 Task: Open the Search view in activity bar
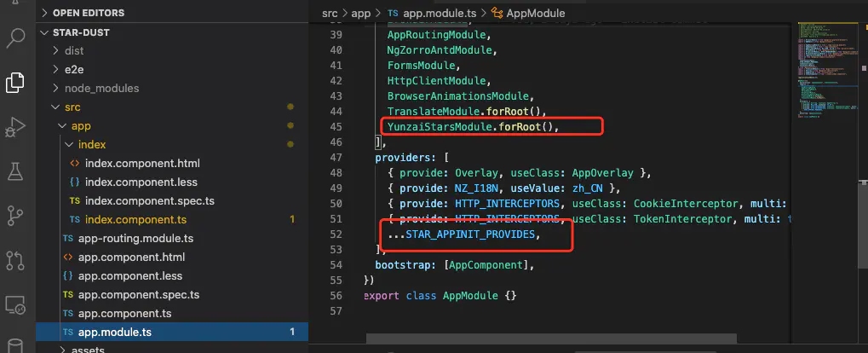[15, 38]
